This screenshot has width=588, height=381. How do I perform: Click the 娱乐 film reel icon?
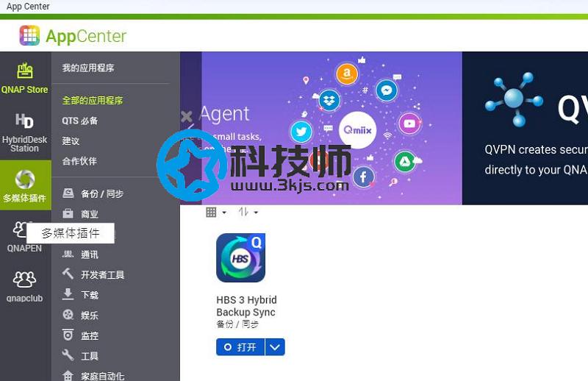(x=68, y=315)
